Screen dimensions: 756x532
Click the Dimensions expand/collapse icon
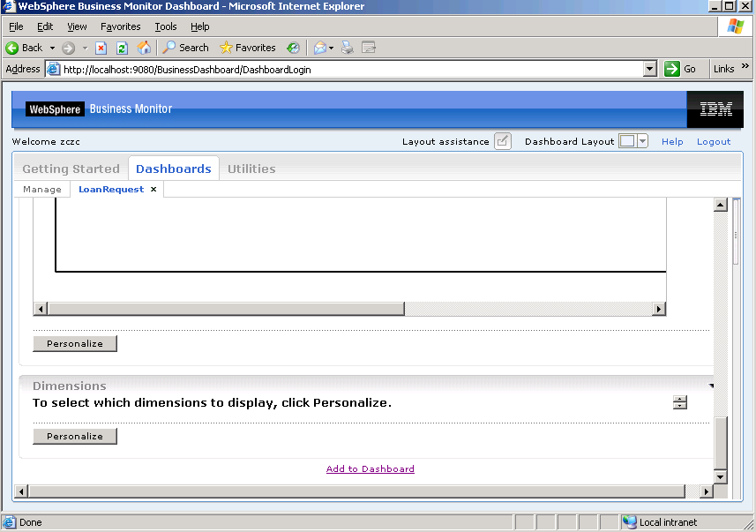coord(680,402)
